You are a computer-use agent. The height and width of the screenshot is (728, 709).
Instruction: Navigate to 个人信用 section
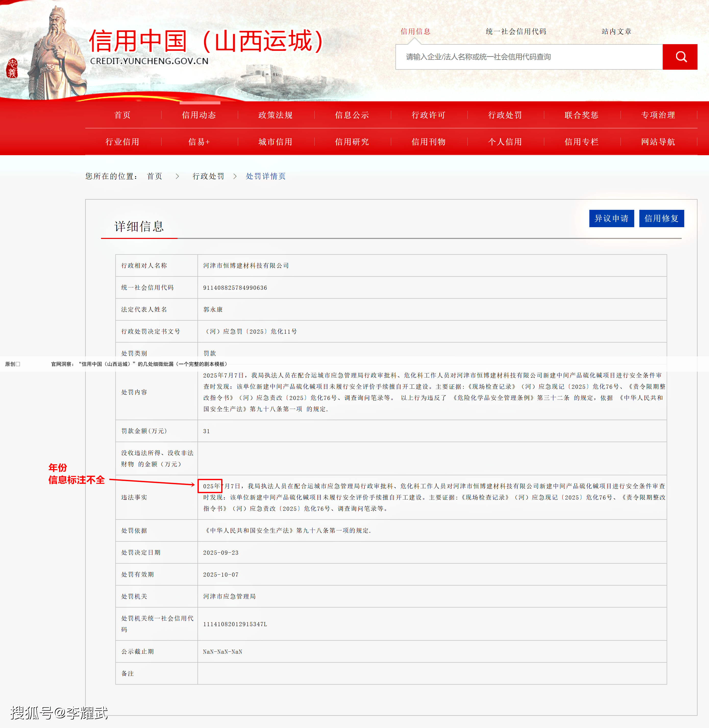pos(505,142)
